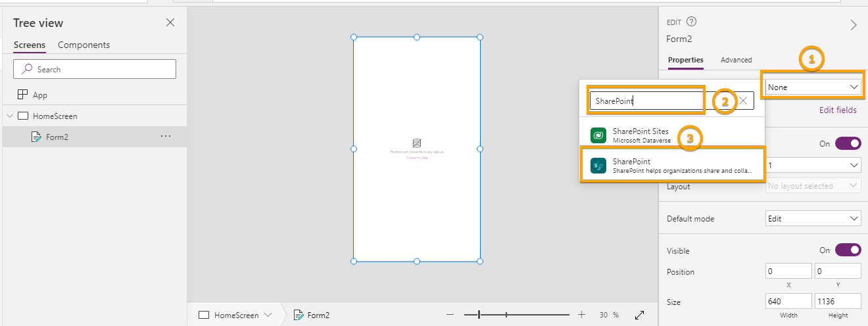Switch to the Components tab
Image resolution: width=868 pixels, height=326 pixels.
pos(84,45)
